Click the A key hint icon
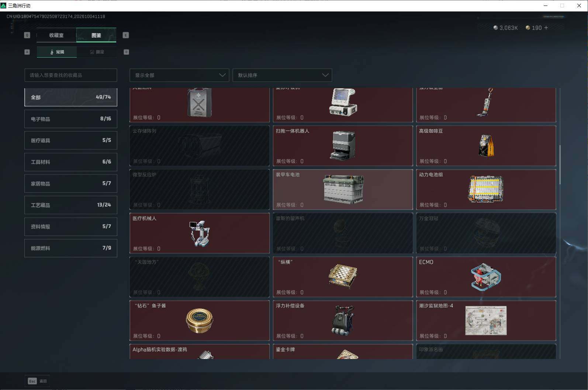The width and height of the screenshot is (588, 390). point(27,52)
